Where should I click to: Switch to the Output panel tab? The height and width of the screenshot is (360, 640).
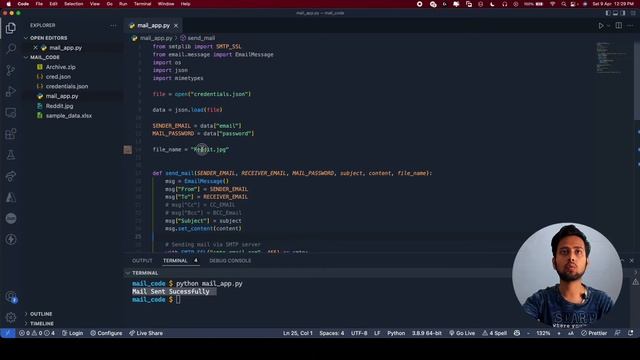[x=142, y=260]
